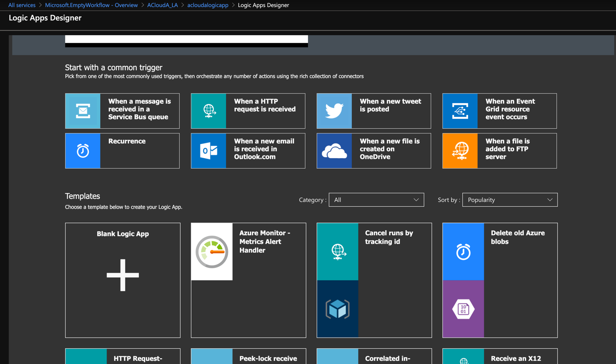The image size is (616, 364).
Task: Click the Twitter bird icon
Action: 334,111
